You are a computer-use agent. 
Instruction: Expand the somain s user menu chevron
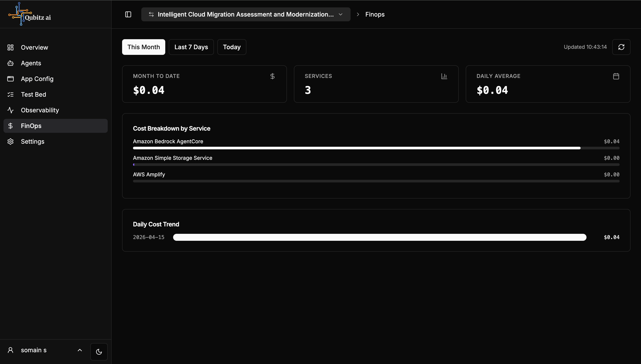coord(80,350)
